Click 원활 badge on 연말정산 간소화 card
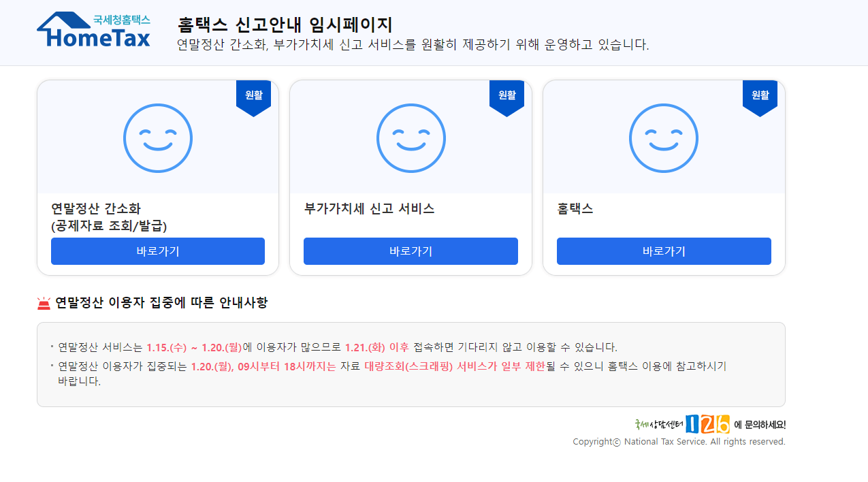Viewport: 868px width, 482px height. point(254,98)
